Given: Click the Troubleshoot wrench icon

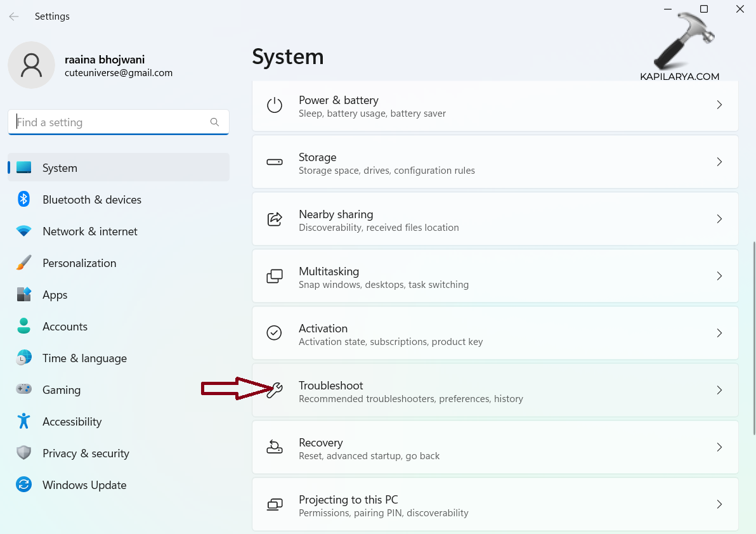Looking at the screenshot, I should click(275, 391).
